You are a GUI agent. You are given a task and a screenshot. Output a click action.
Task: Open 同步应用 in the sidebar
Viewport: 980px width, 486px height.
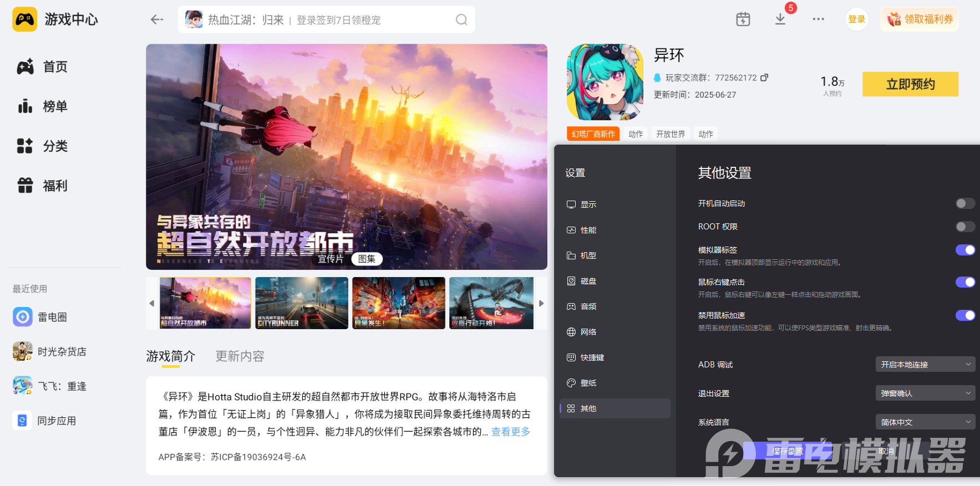tap(44, 421)
